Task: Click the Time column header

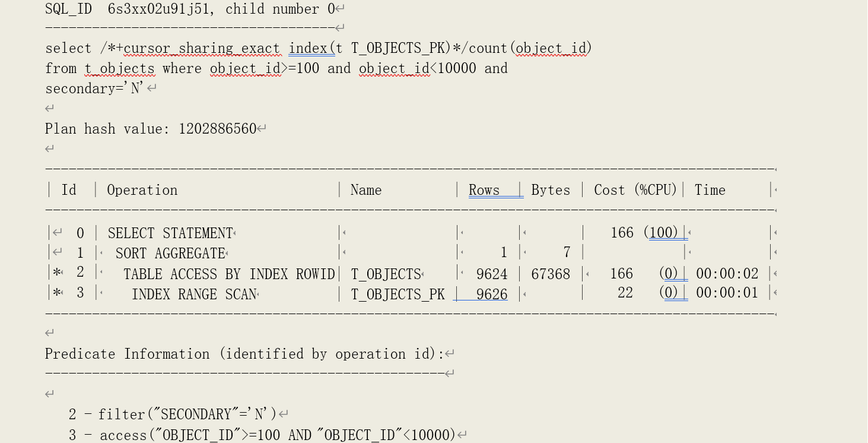Action: pyautogui.click(x=710, y=190)
